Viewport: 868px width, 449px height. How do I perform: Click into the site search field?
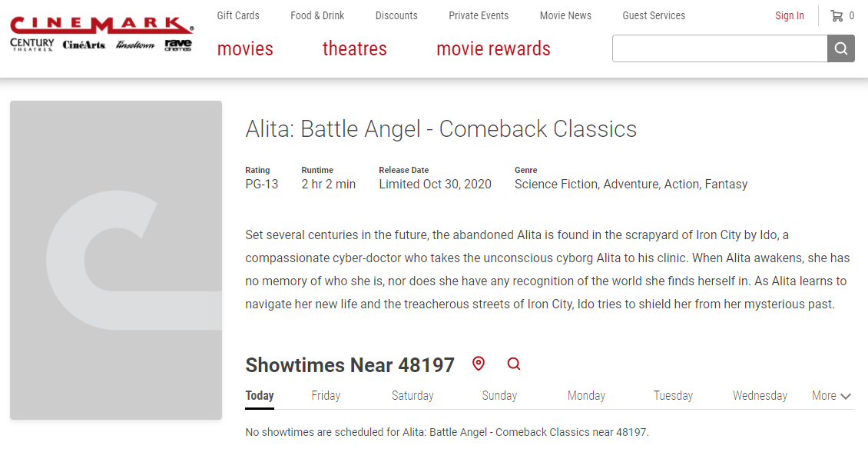pyautogui.click(x=719, y=48)
